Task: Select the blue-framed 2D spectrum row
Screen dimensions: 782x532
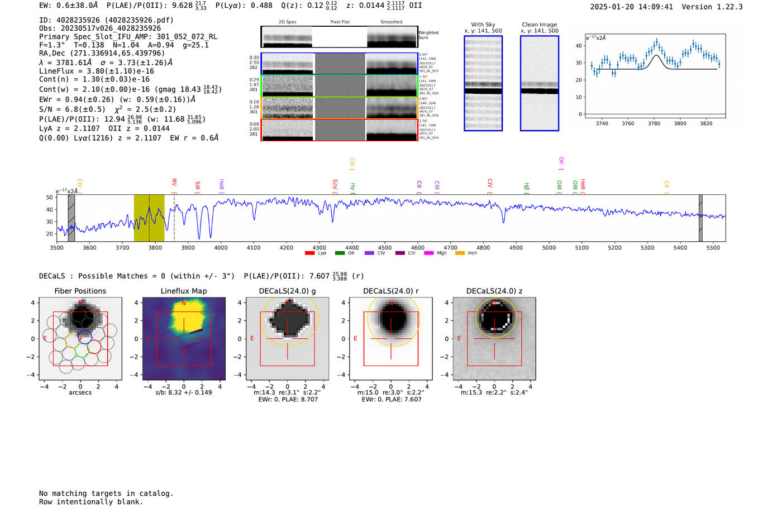Action: coord(339,64)
